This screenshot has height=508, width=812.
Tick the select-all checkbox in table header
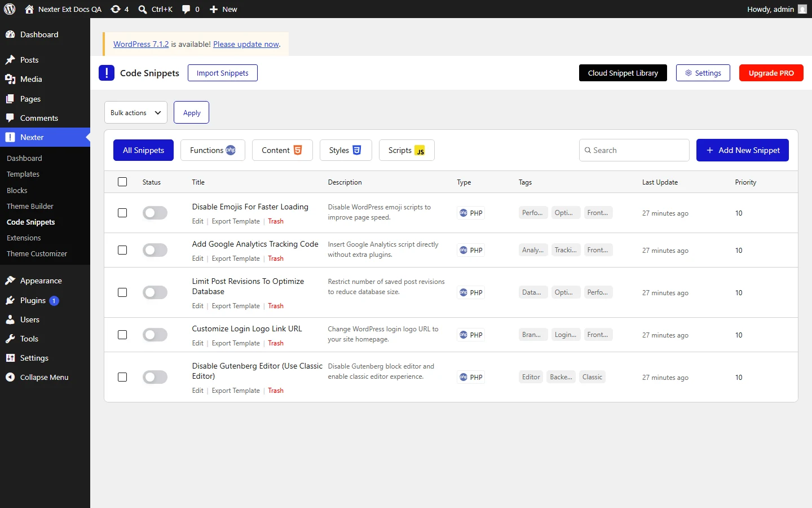(122, 182)
